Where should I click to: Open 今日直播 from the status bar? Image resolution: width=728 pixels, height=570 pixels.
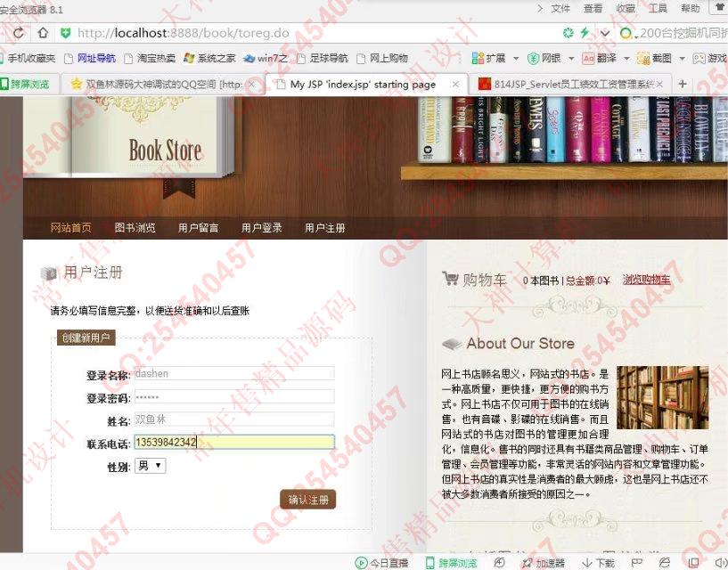381,563
